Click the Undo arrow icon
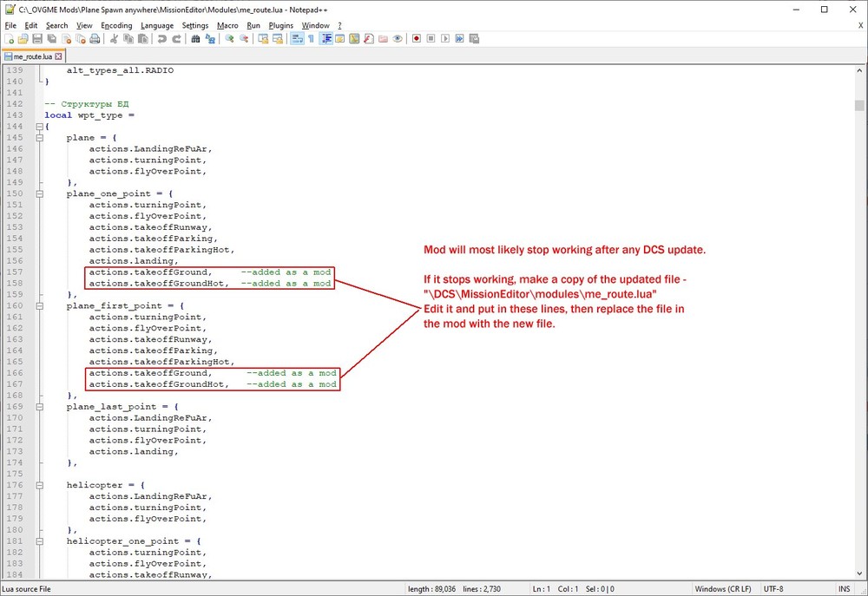The height and width of the screenshot is (596, 868). point(162,39)
